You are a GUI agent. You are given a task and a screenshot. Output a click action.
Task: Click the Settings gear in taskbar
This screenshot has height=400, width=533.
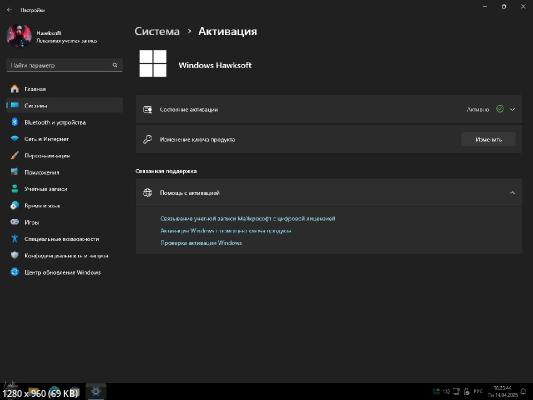(96, 392)
